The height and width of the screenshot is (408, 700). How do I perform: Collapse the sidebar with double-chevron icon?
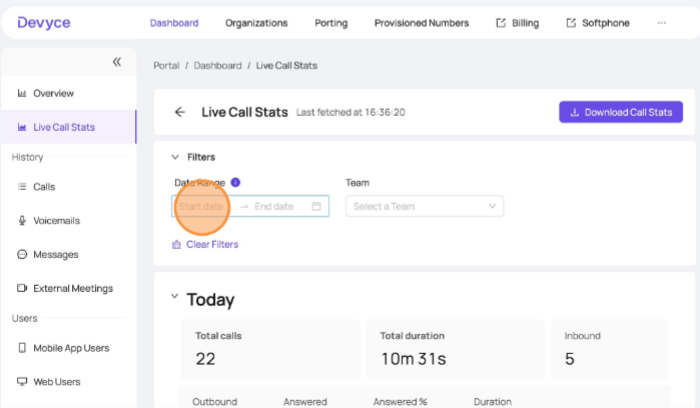[117, 62]
